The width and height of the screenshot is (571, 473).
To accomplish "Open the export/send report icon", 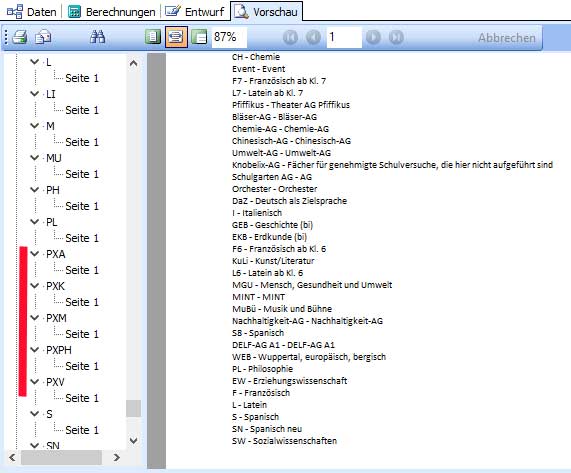I will tap(43, 37).
